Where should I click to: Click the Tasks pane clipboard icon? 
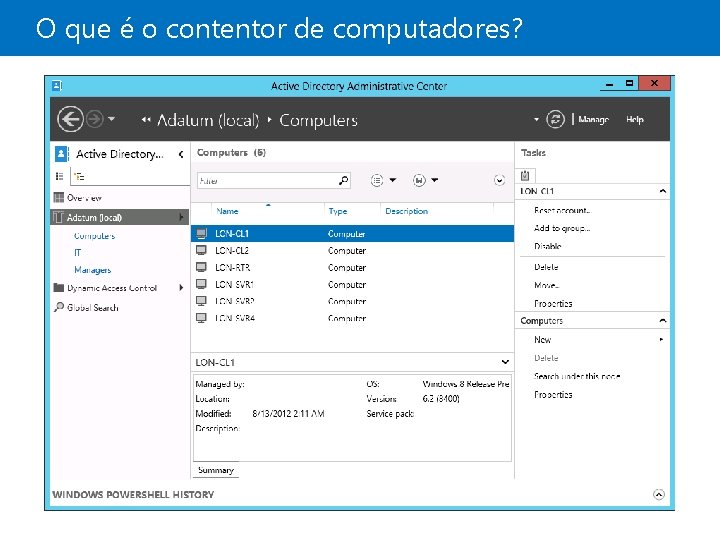(525, 175)
